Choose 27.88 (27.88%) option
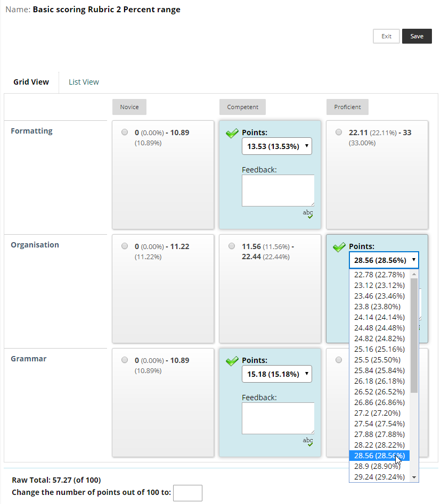 tap(379, 434)
